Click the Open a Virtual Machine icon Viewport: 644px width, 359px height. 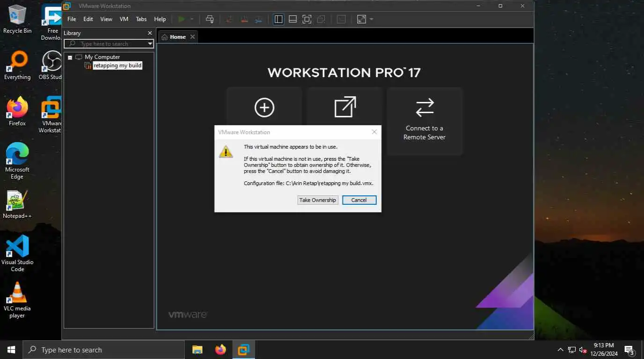tap(345, 107)
